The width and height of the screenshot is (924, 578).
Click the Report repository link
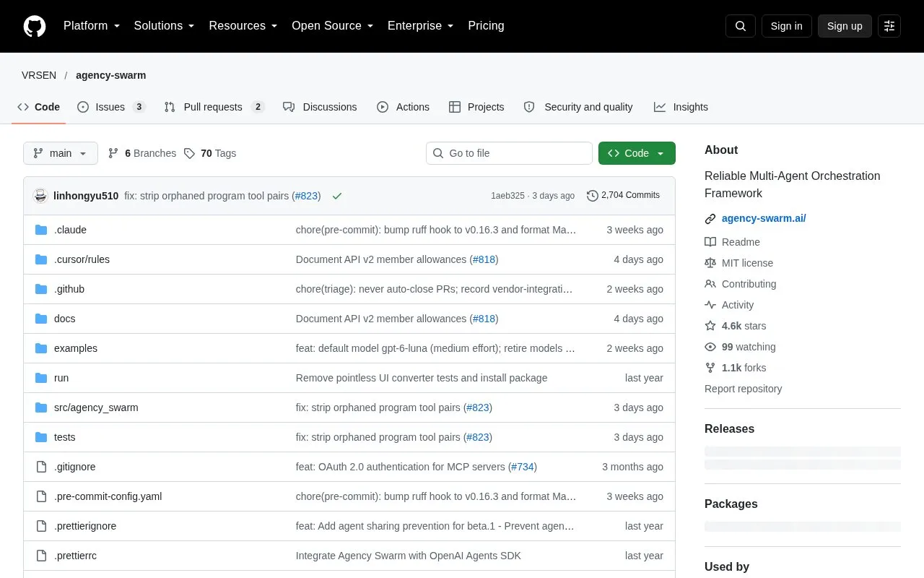[x=743, y=389]
